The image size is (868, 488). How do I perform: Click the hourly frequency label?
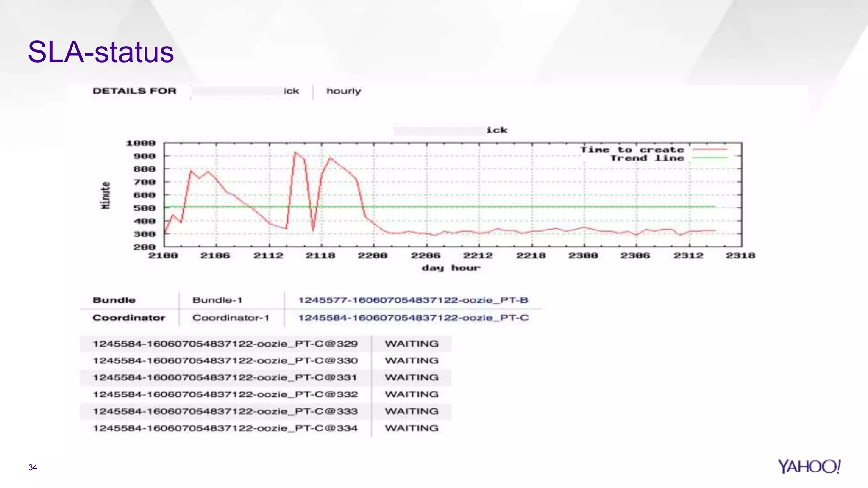tap(343, 91)
